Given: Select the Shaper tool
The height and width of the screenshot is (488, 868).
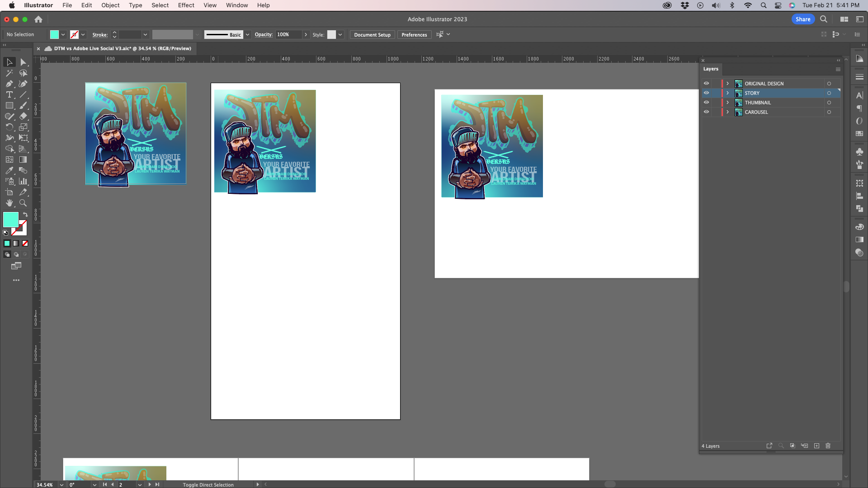Looking at the screenshot, I should pos(9,116).
